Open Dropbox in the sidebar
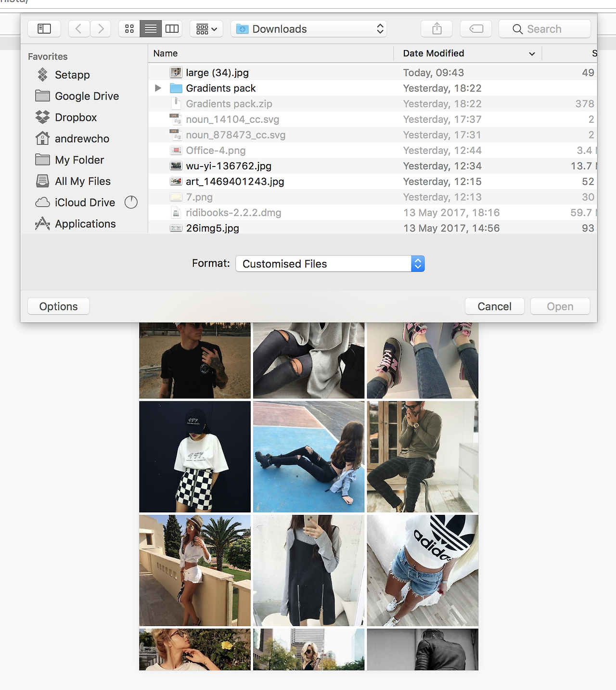 pos(76,117)
